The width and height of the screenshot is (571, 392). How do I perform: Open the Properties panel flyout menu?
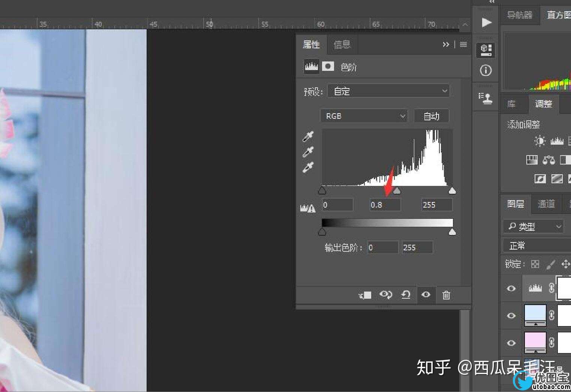point(463,45)
